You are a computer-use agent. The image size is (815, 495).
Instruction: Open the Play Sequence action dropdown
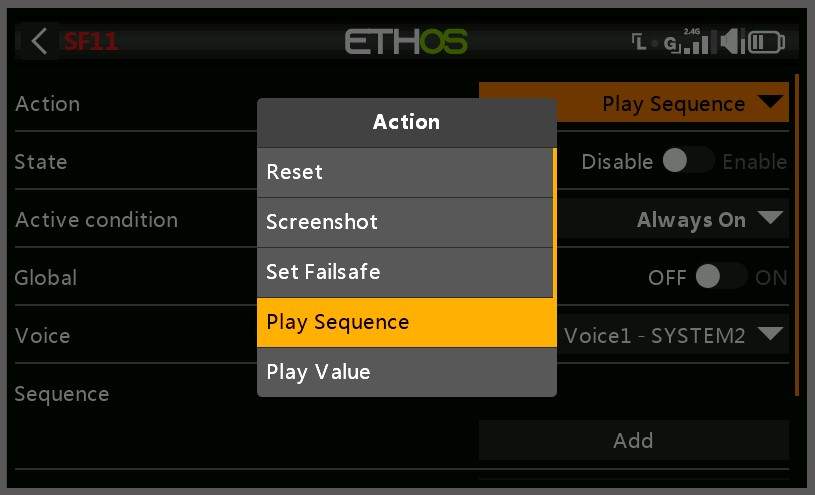[634, 103]
